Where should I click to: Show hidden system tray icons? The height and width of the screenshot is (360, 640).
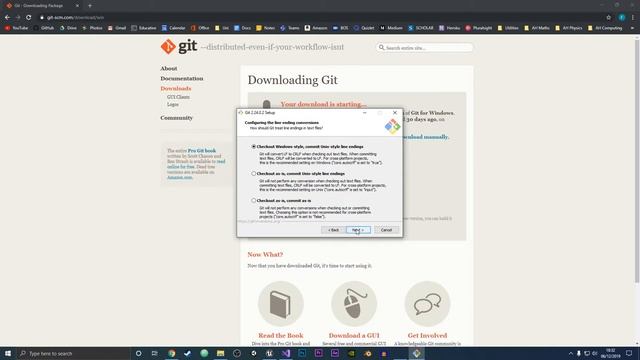point(571,353)
